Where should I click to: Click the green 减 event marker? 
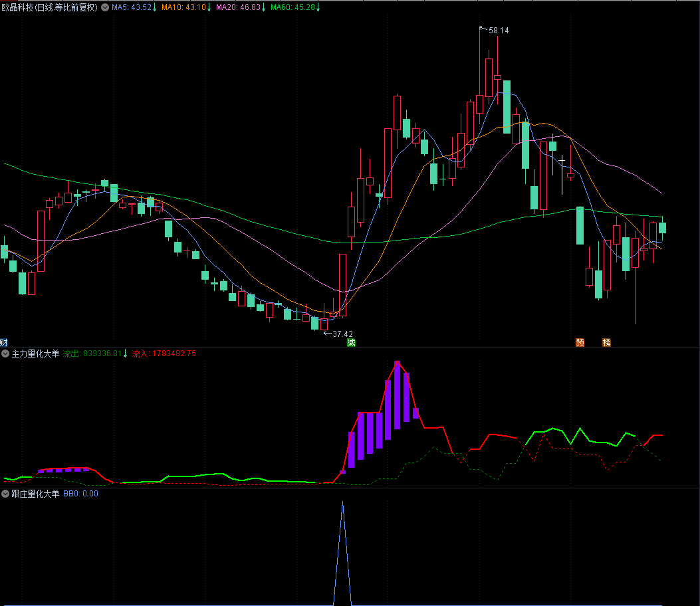[351, 343]
